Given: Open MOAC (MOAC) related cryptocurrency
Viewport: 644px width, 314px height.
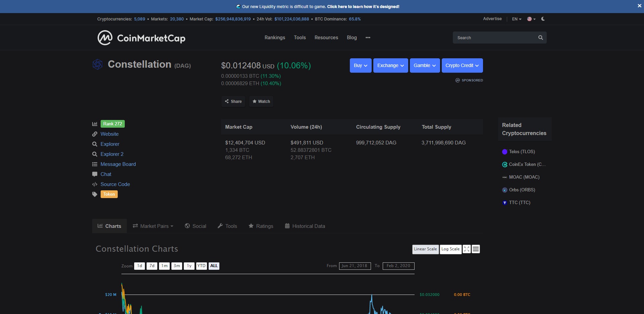Looking at the screenshot, I should coord(521,177).
